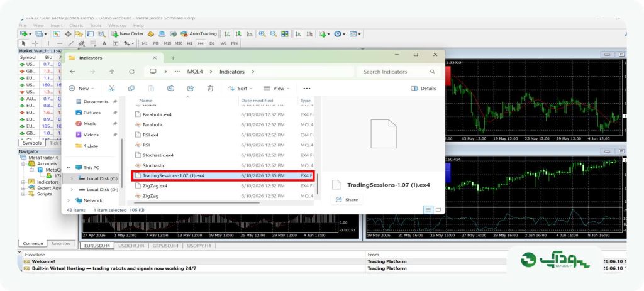Open the MetaEditor yellow book icon
The height and width of the screenshot is (291, 644).
click(151, 34)
